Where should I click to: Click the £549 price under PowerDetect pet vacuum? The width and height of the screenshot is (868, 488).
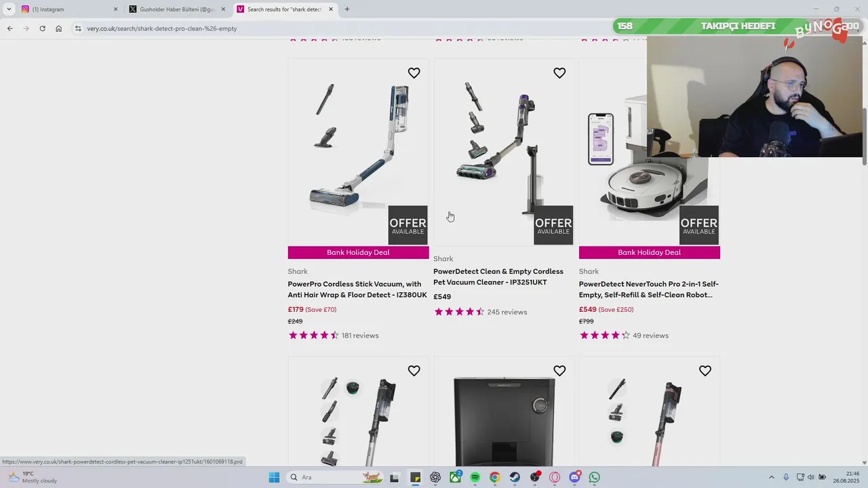tap(442, 297)
